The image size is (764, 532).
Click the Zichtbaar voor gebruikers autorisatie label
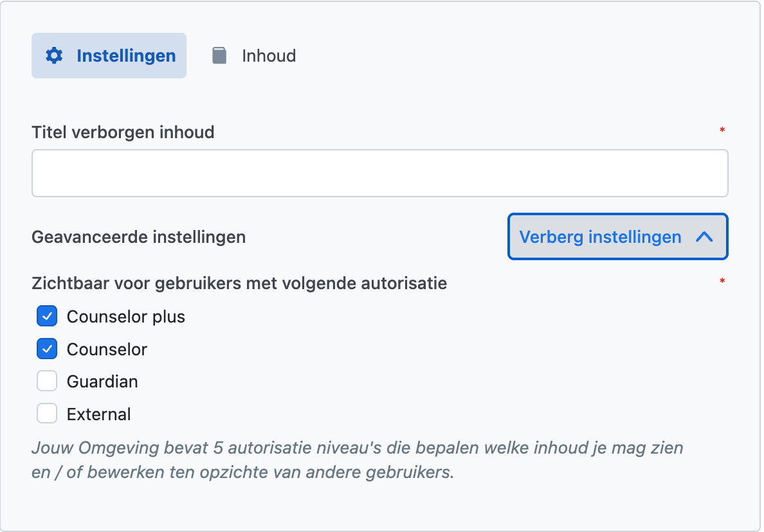point(239,283)
